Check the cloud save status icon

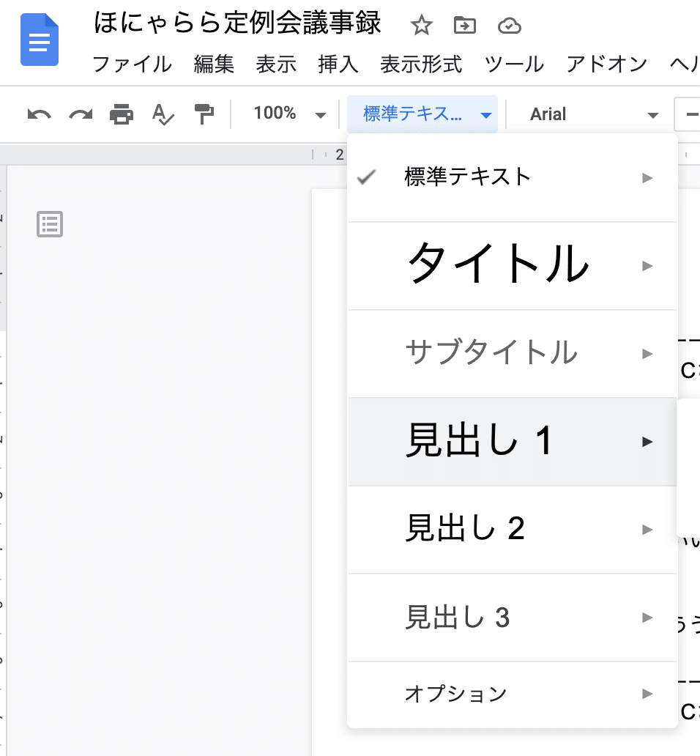[509, 24]
